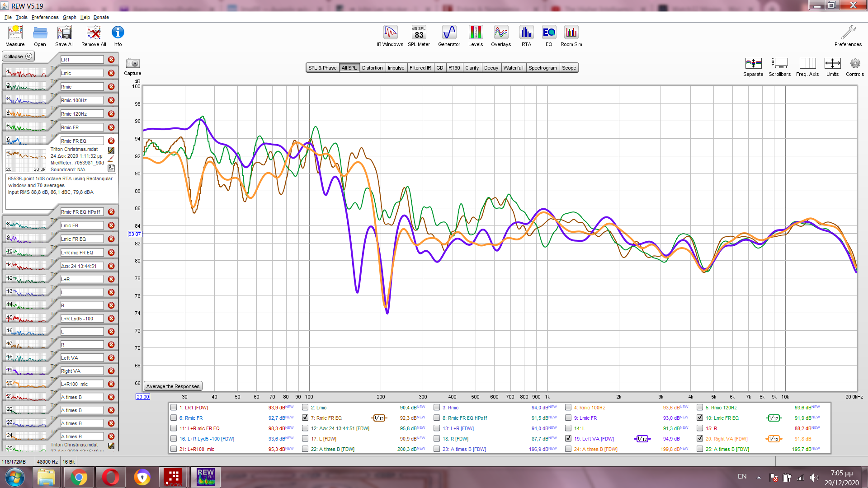
Task: Uncheck the 7: Rmic FR EQ trace
Action: pyautogui.click(x=305, y=418)
